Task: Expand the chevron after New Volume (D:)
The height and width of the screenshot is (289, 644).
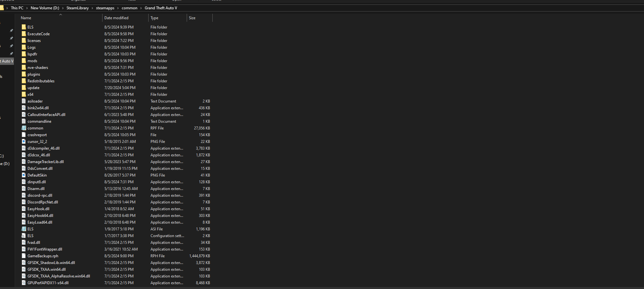Action: 63,8
